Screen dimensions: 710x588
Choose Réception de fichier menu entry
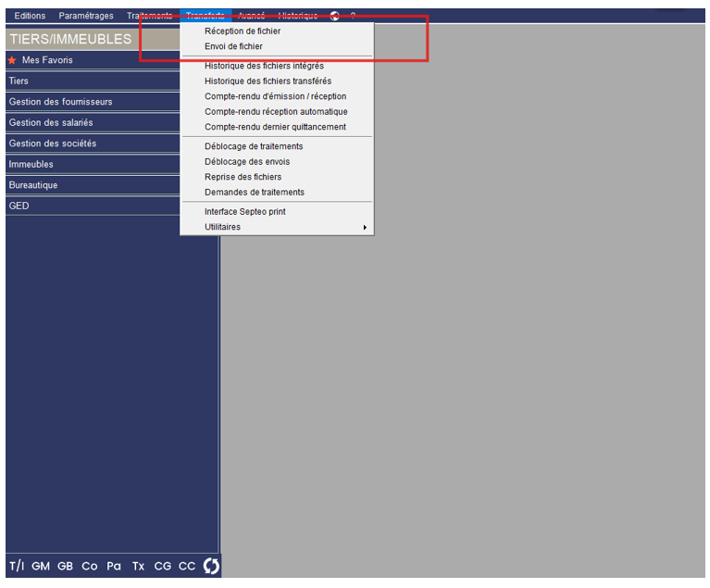coord(243,31)
